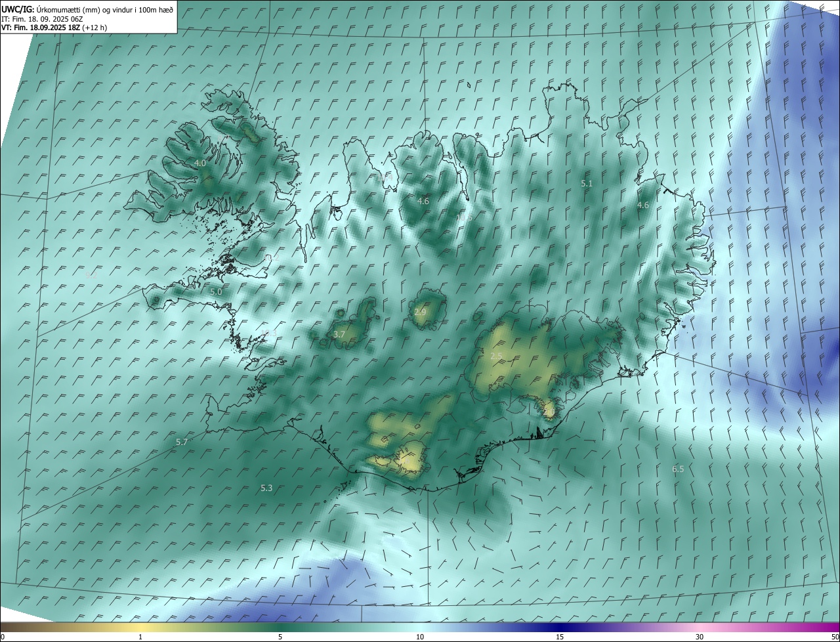This screenshot has width=840, height=642.
Task: Click the VT valid time line 18Z (+12 h)
Action: pos(54,28)
